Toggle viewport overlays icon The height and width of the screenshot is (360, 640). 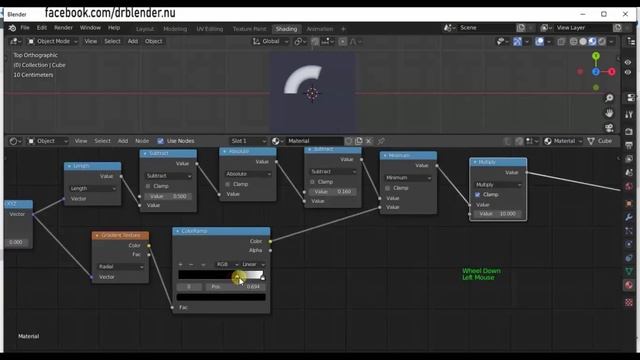pos(539,41)
